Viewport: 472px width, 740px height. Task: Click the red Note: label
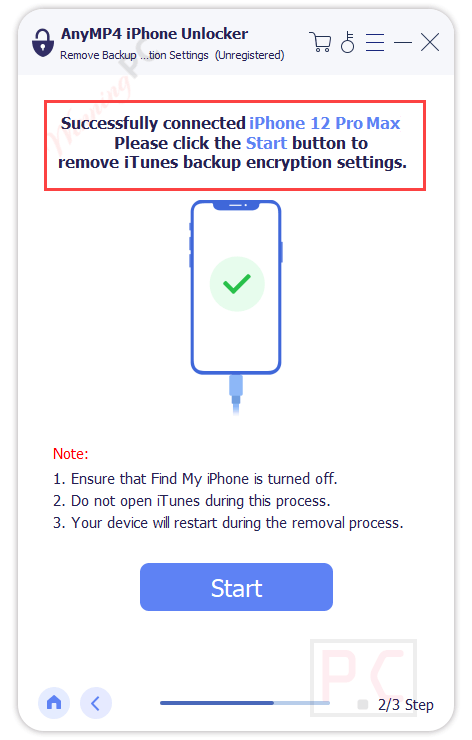[x=71, y=454]
